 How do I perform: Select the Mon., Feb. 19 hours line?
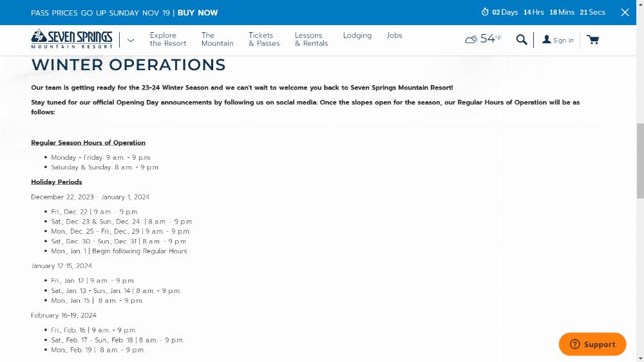98,350
